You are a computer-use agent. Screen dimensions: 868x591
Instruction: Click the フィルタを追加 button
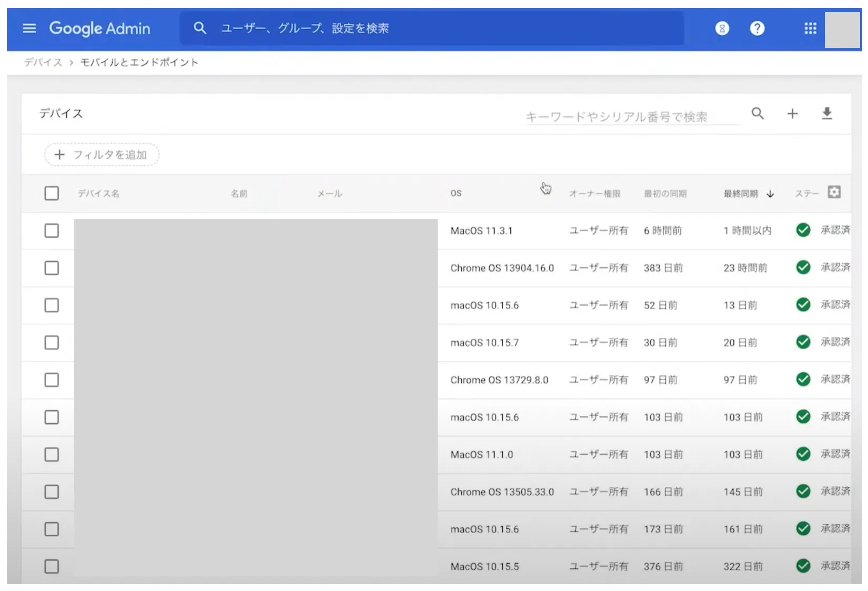pyautogui.click(x=102, y=155)
